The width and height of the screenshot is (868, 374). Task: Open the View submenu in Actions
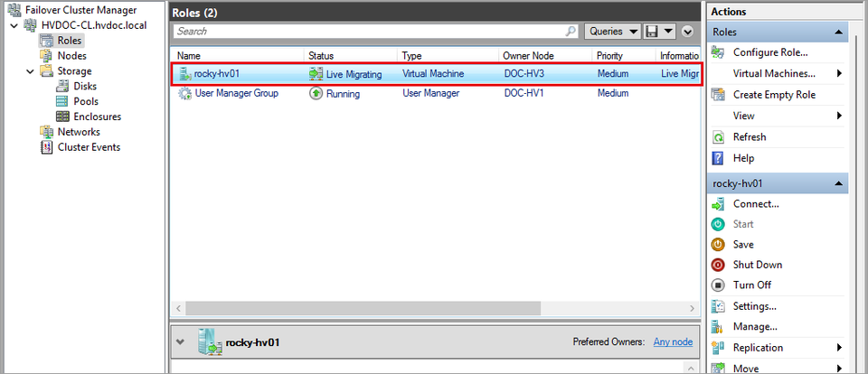(x=840, y=116)
